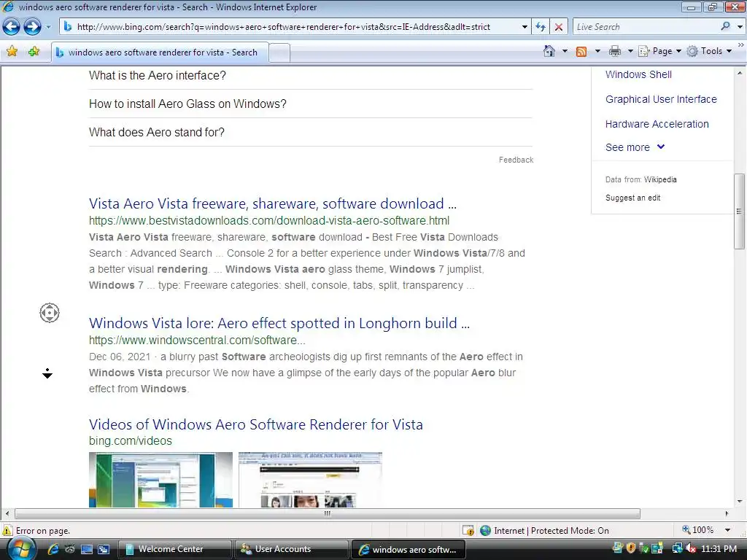Open the Tools menu

point(709,51)
